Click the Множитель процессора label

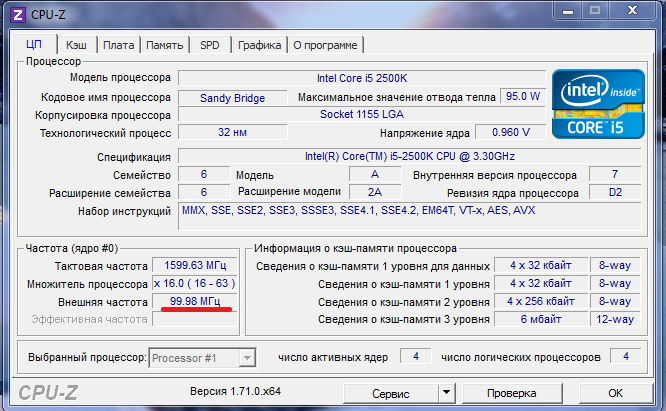coord(87,284)
